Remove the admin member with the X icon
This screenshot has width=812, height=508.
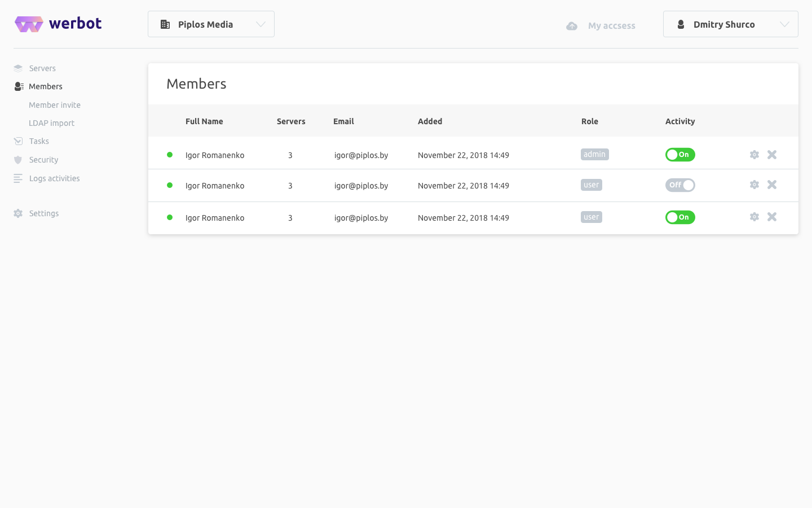click(772, 155)
